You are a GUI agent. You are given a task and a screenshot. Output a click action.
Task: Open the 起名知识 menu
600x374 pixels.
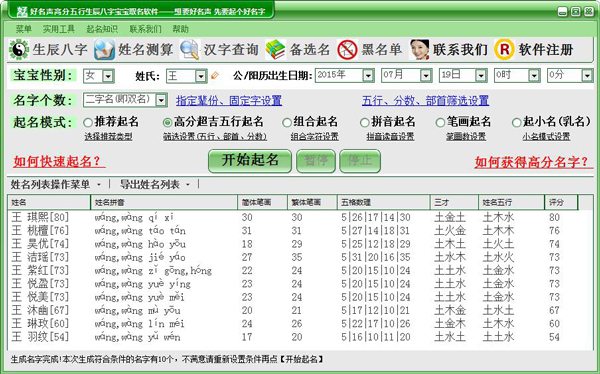tap(102, 29)
